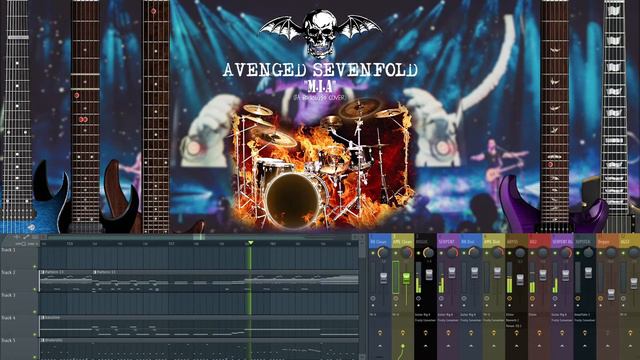Mute Track 1 in the playlist
The height and width of the screenshot is (360, 640).
click(x=35, y=267)
